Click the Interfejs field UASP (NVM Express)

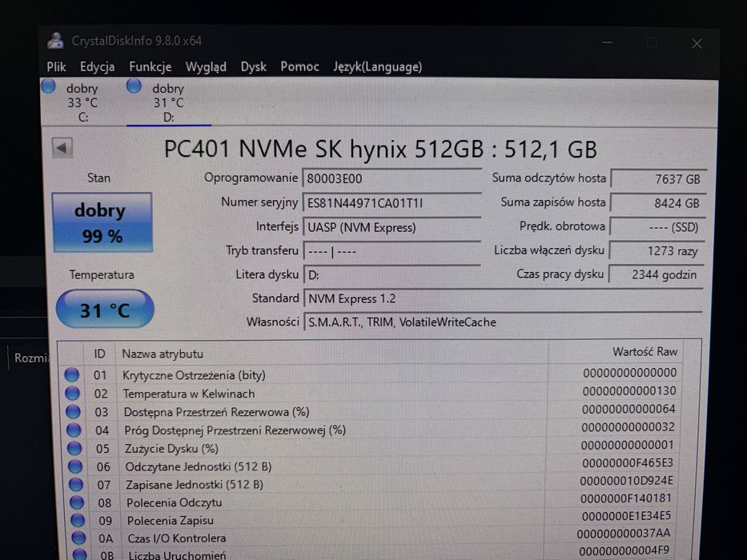click(x=392, y=228)
